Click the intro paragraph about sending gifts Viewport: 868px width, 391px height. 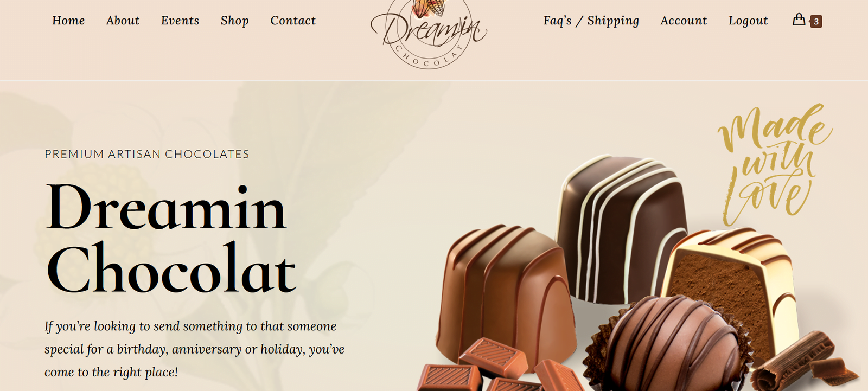[194, 349]
